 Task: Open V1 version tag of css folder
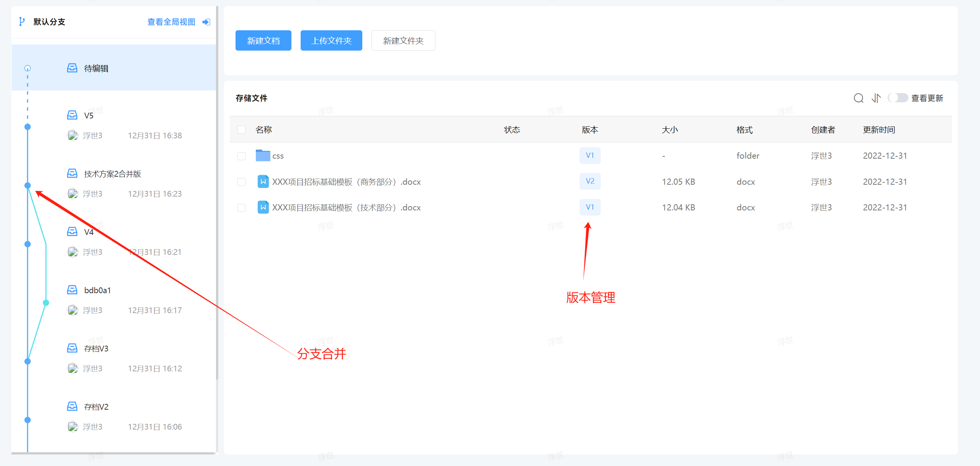(x=590, y=156)
